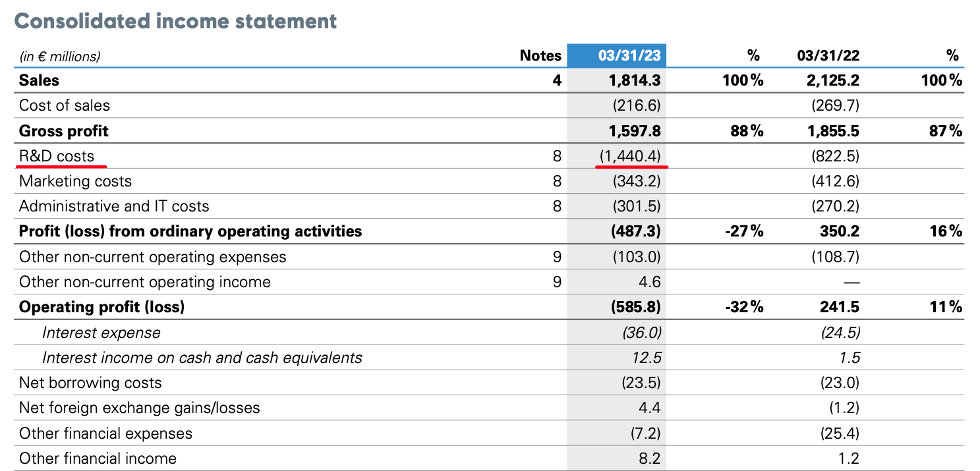Click the 'Marketing costs' row label
The height and width of the screenshot is (471, 980).
(x=75, y=181)
